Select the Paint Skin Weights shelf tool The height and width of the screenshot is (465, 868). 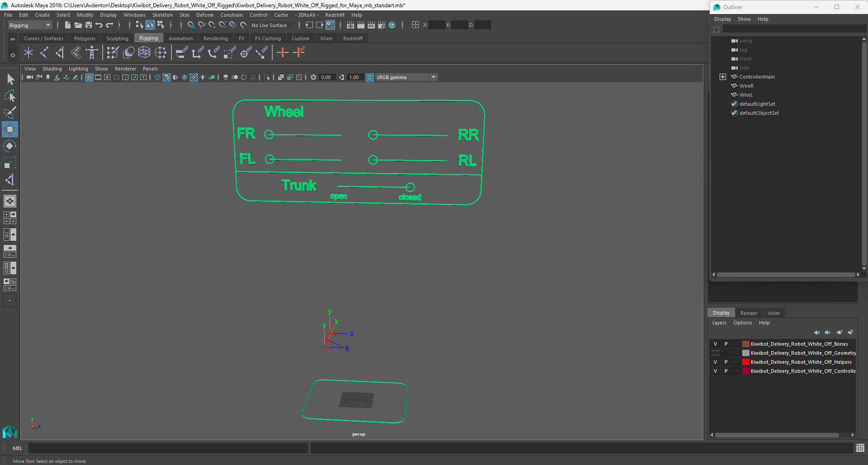(113, 52)
